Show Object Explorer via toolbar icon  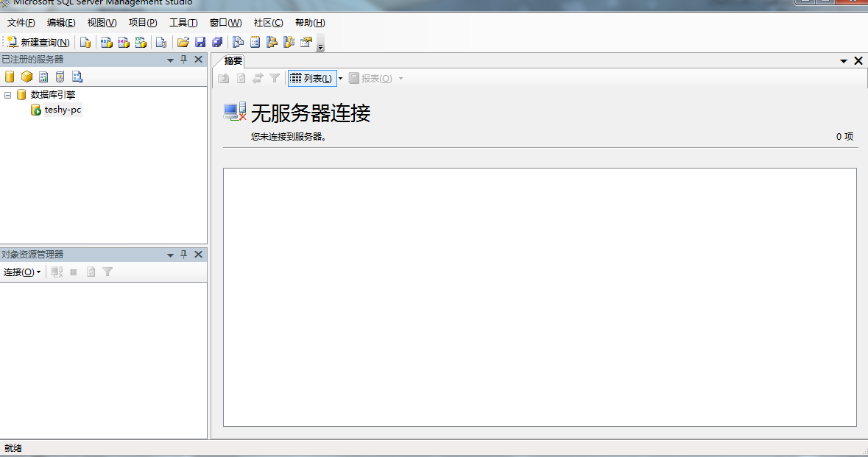(272, 42)
